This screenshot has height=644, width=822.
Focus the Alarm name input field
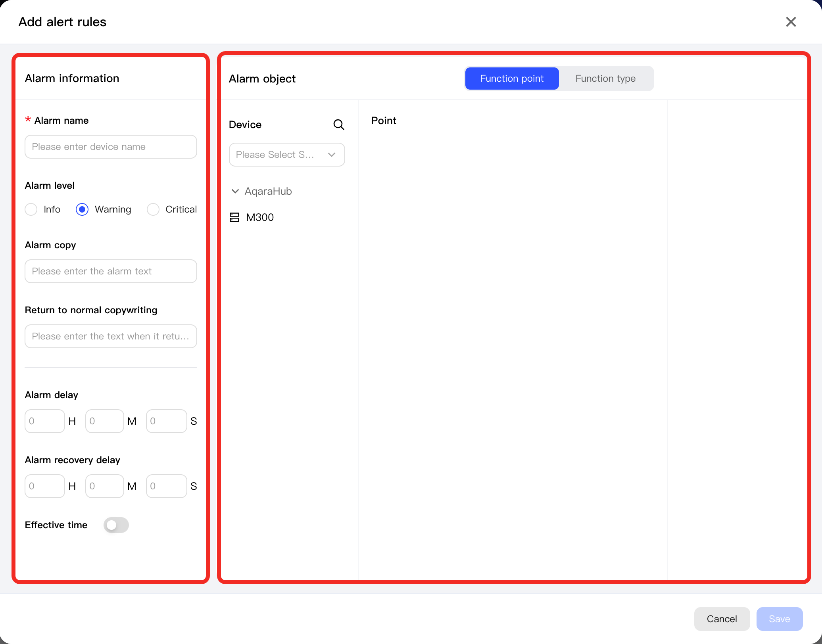(111, 147)
